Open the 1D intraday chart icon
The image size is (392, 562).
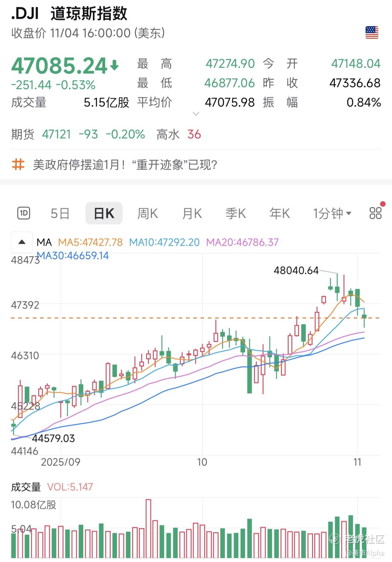[x=24, y=213]
